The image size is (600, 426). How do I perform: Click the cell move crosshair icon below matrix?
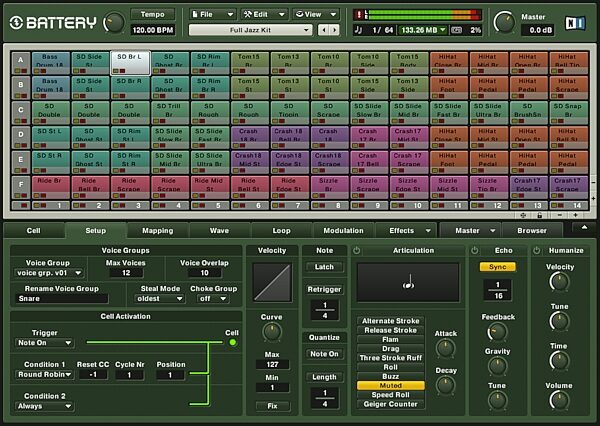(523, 215)
